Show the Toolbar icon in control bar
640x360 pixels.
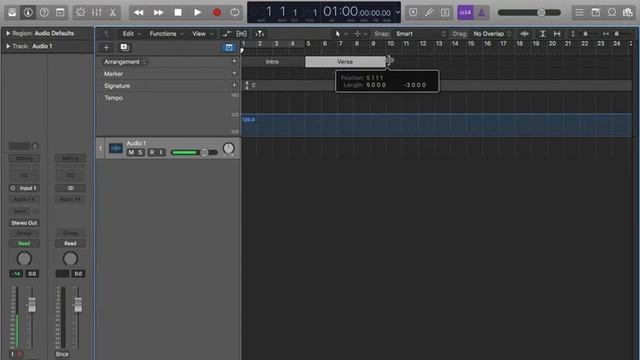(x=60, y=12)
